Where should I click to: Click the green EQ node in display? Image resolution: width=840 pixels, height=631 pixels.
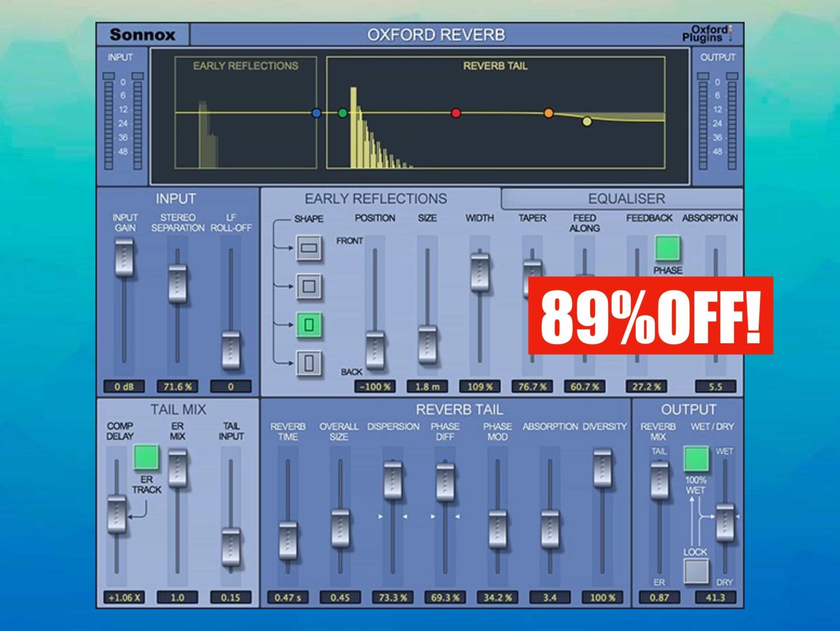coord(343,113)
